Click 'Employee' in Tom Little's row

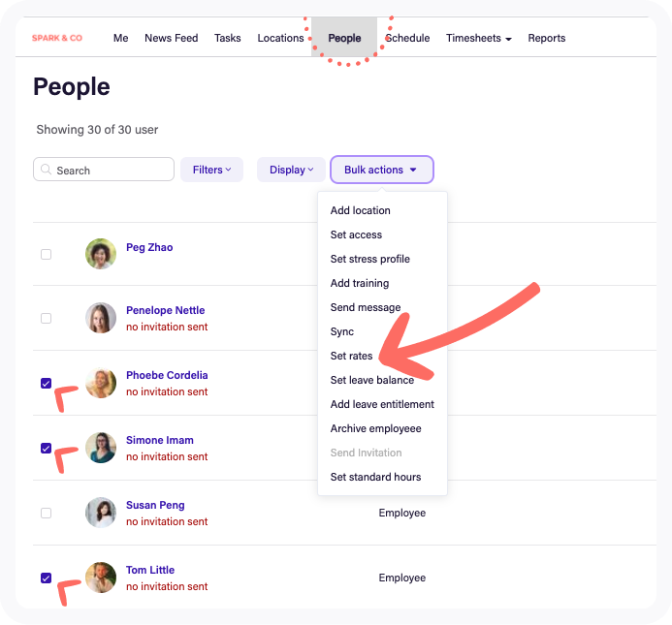(402, 578)
